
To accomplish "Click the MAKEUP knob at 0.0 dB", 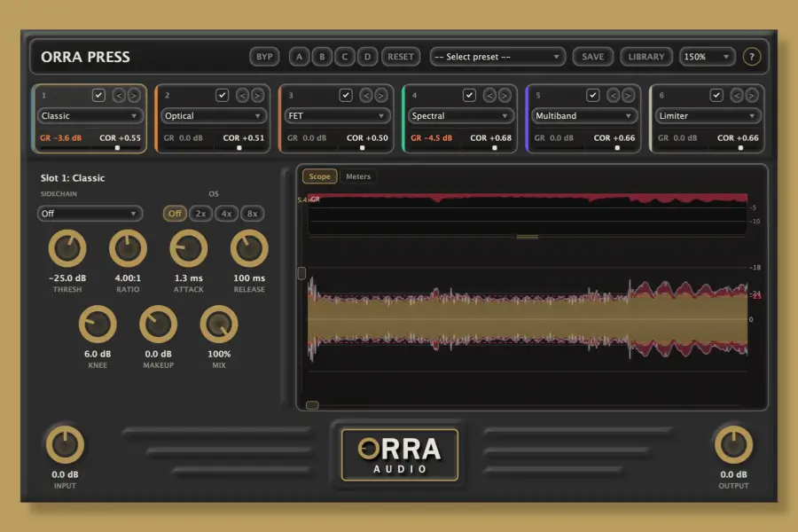I will [159, 325].
